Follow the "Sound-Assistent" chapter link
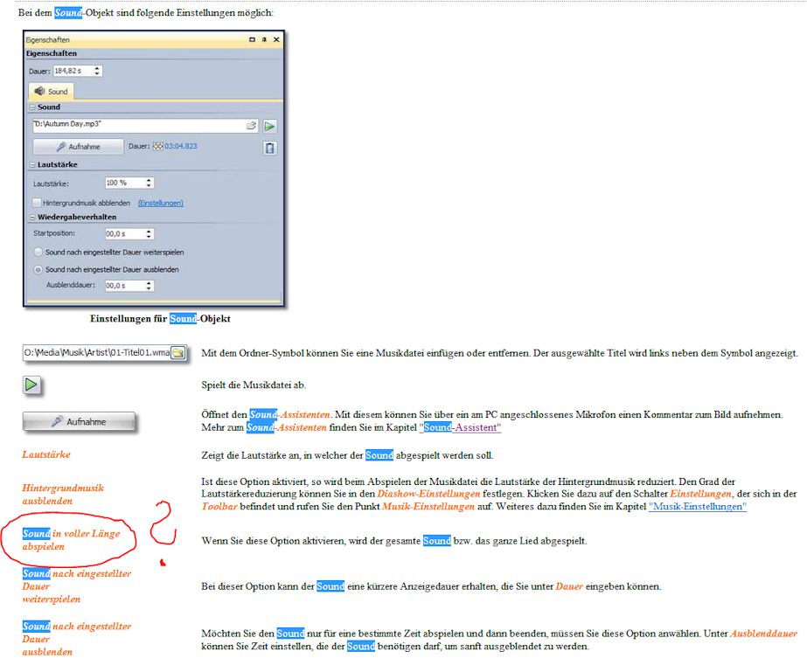Screen dimensions: 807x672 point(461,428)
